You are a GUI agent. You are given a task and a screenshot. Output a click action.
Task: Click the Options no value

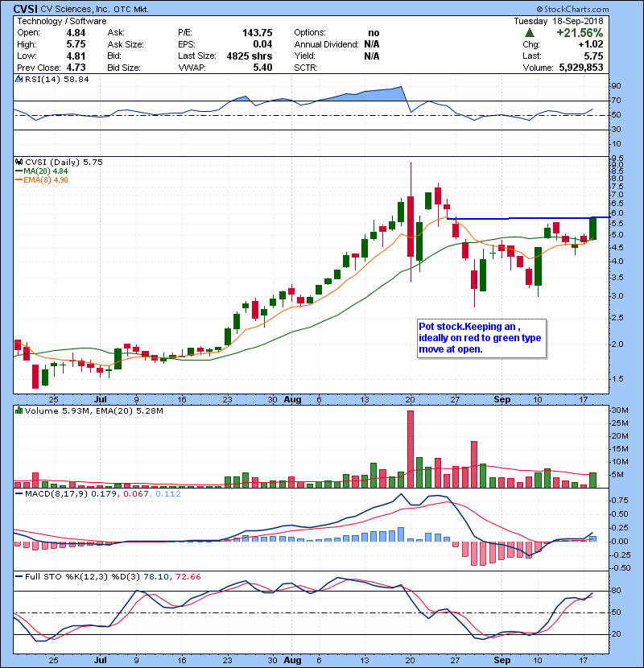coord(374,33)
